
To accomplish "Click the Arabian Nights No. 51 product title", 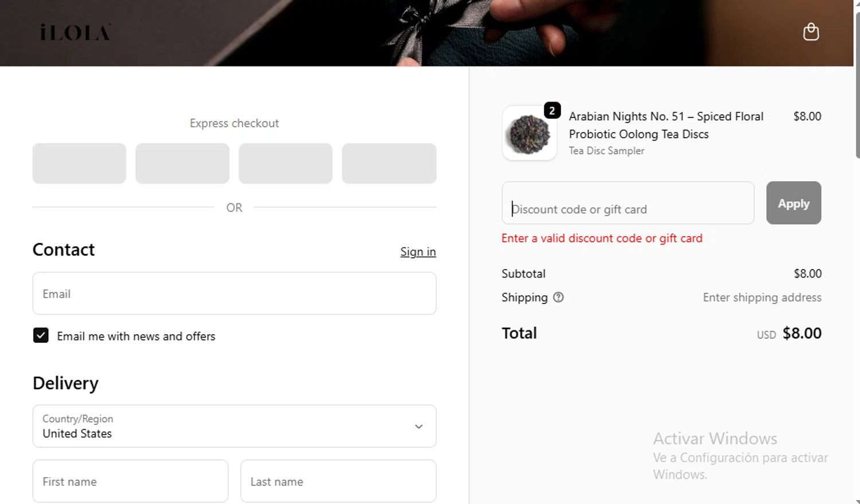I will click(x=666, y=125).
